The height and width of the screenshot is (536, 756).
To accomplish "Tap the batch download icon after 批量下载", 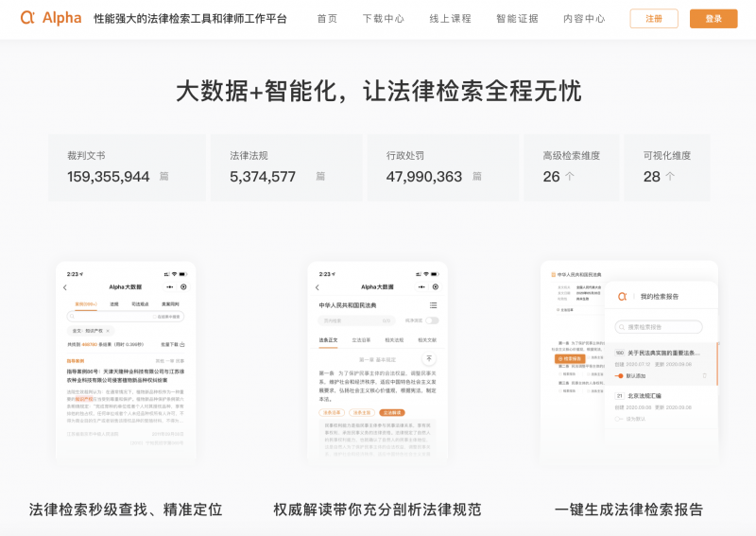I will pyautogui.click(x=180, y=344).
